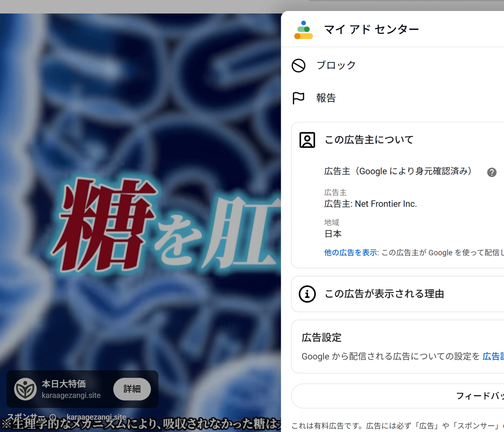Click the 本日大特価 ad title

pos(64,384)
